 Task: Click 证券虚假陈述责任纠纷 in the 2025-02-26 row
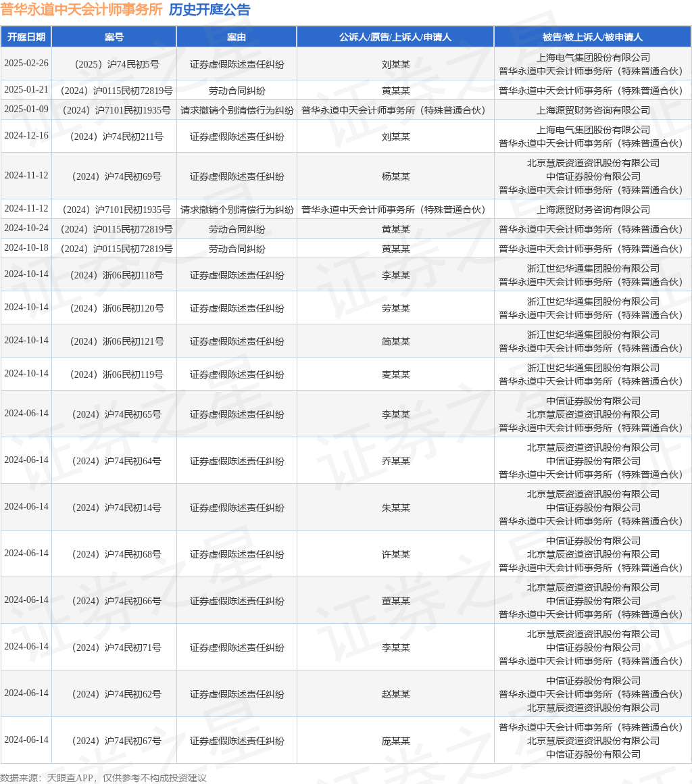click(x=237, y=64)
